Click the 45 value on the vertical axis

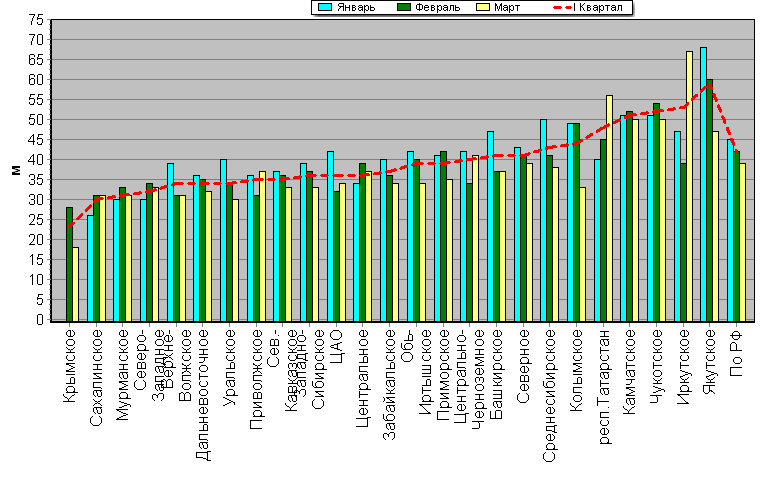(37, 140)
